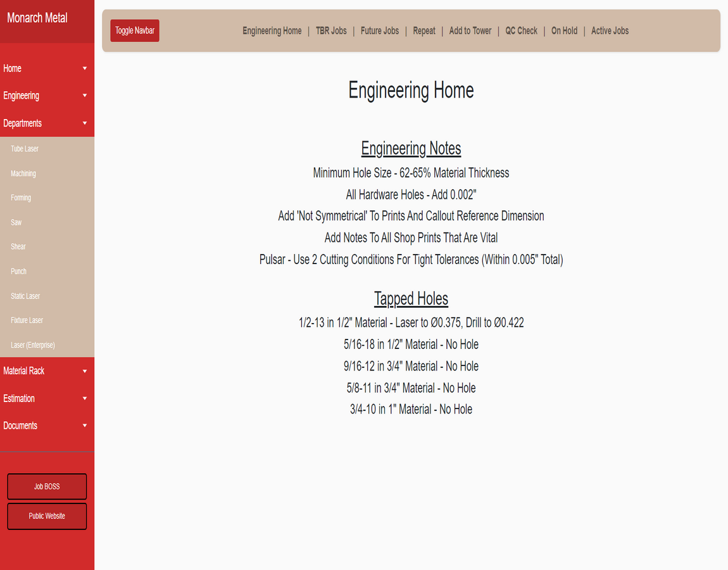728x570 pixels.
Task: Open the Static Laser department page
Action: coord(25,296)
